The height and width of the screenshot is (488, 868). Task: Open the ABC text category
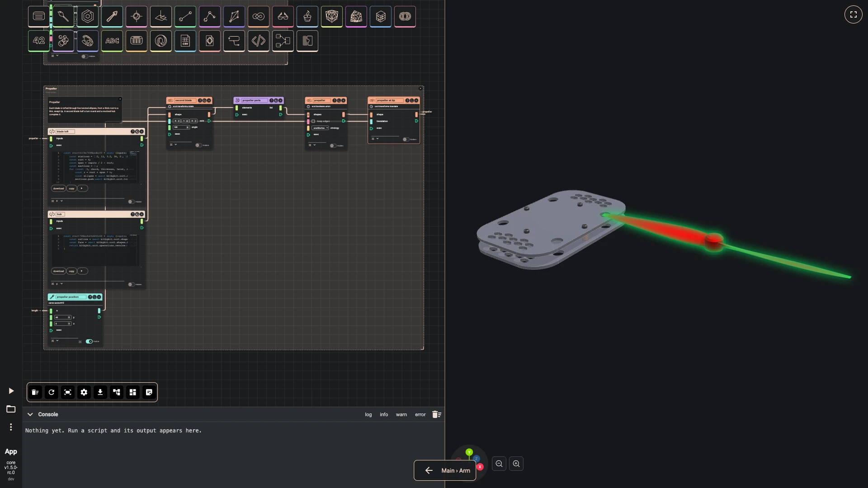[x=112, y=41]
